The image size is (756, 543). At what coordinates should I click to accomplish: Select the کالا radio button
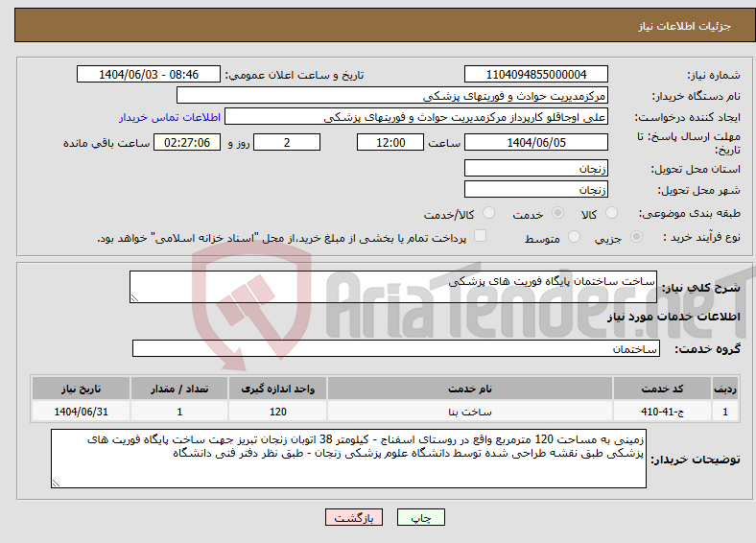(611, 213)
